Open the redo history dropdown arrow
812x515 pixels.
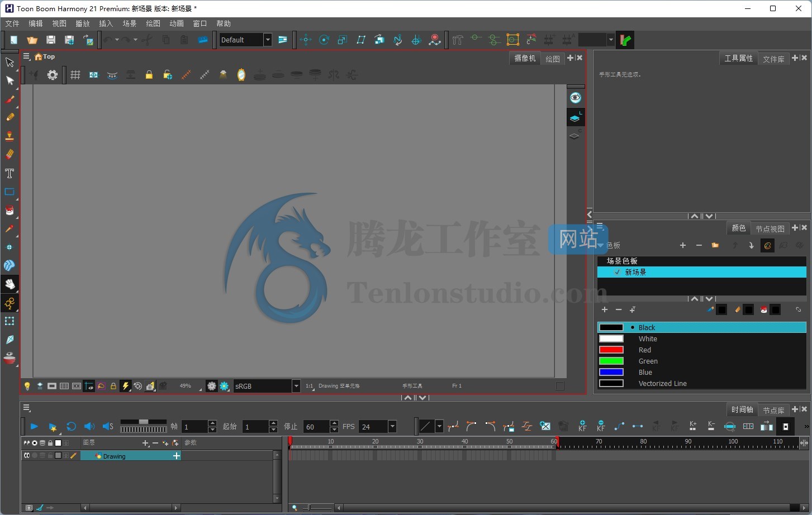(135, 40)
